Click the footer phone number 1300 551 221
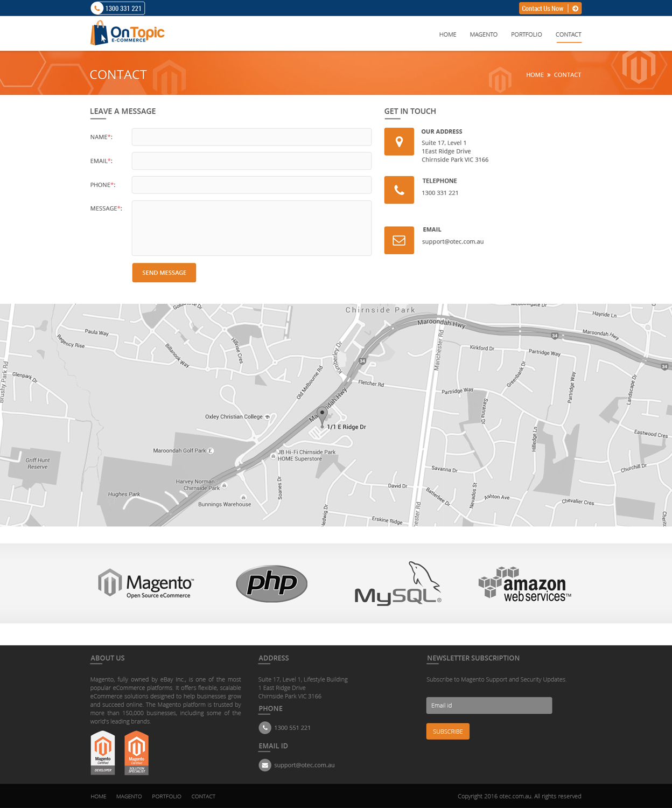The height and width of the screenshot is (808, 672). pyautogui.click(x=292, y=728)
